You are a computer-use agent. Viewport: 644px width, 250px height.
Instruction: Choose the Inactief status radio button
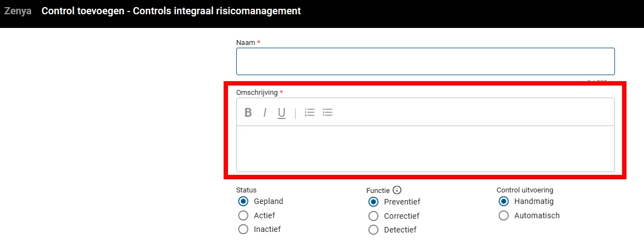pos(243,229)
